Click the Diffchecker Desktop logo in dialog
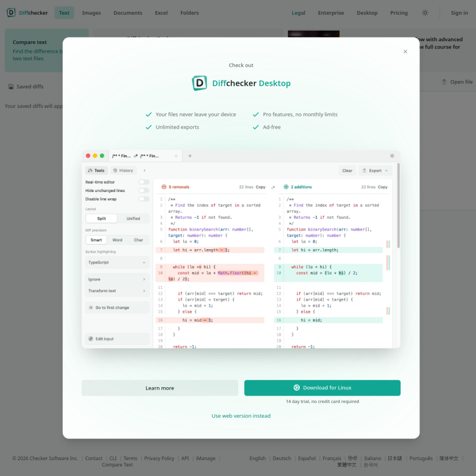This screenshot has height=476, width=476. tap(241, 83)
